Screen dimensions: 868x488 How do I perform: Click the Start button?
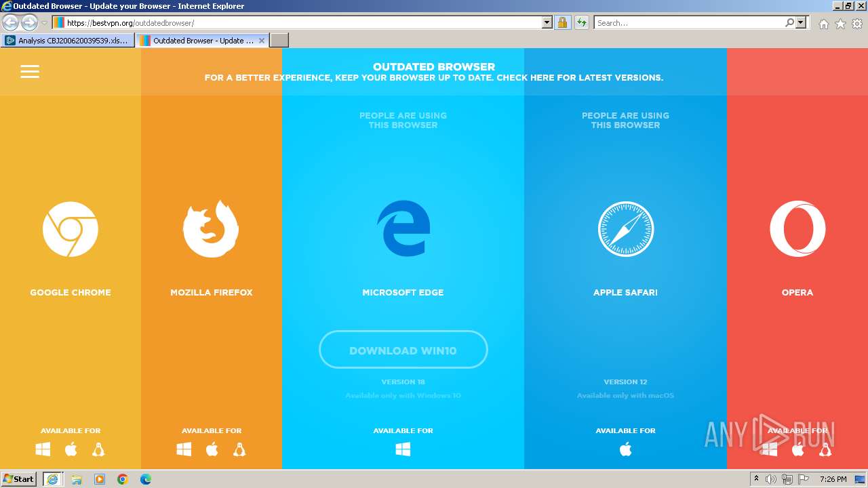[x=19, y=479]
